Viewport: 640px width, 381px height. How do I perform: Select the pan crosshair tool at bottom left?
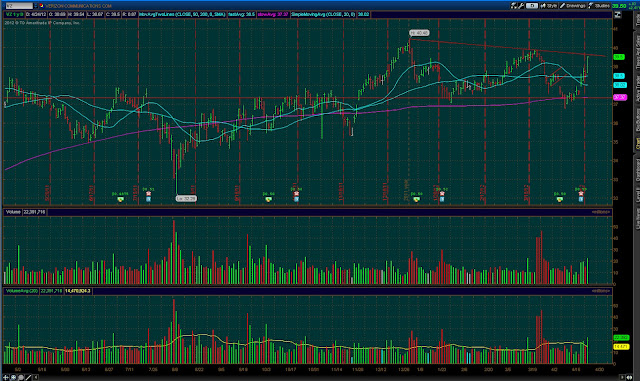click(6, 377)
